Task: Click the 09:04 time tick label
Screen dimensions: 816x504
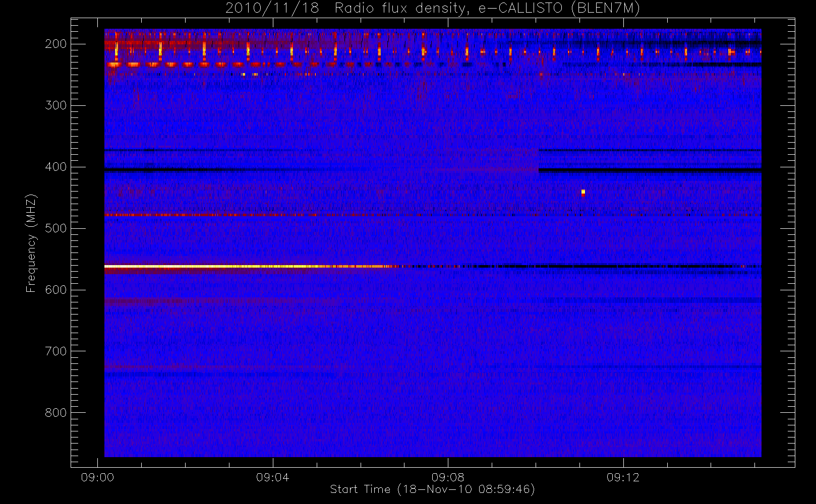Action: (x=273, y=477)
